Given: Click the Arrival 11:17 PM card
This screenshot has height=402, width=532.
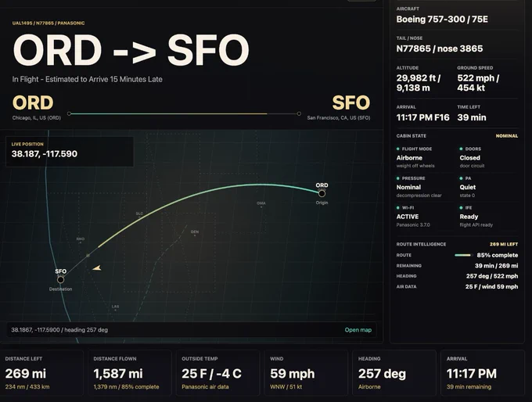Looking at the screenshot, I should coord(483,373).
